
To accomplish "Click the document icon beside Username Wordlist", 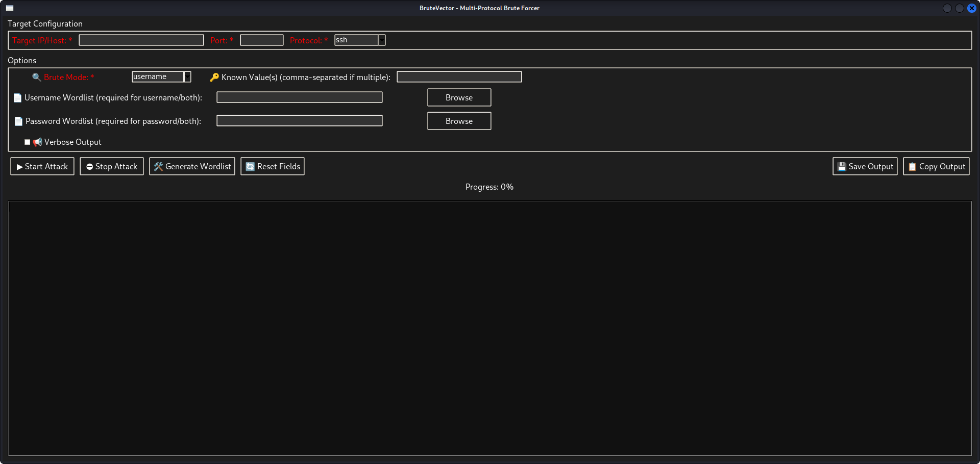I will [x=17, y=98].
